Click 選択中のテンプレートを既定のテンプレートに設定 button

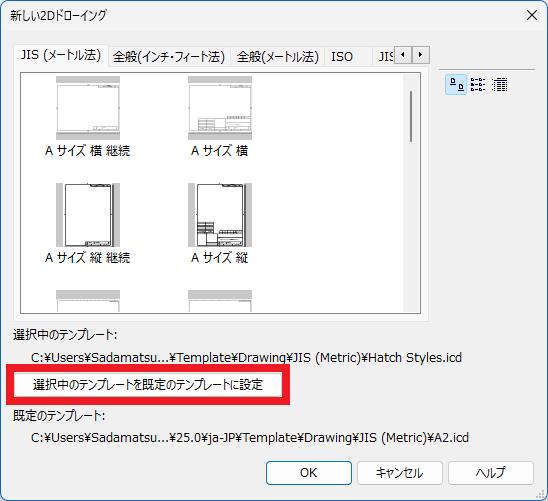[x=148, y=385]
